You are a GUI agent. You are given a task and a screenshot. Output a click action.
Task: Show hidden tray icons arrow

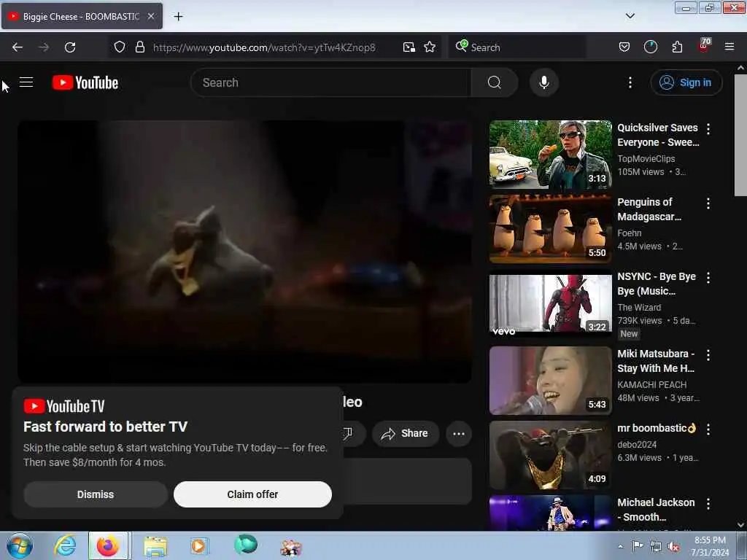pos(620,547)
